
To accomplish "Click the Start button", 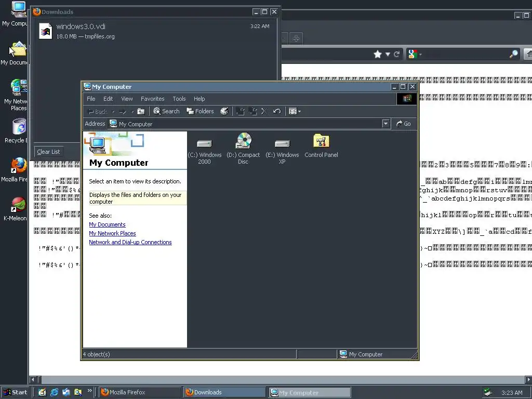I will (x=15, y=392).
